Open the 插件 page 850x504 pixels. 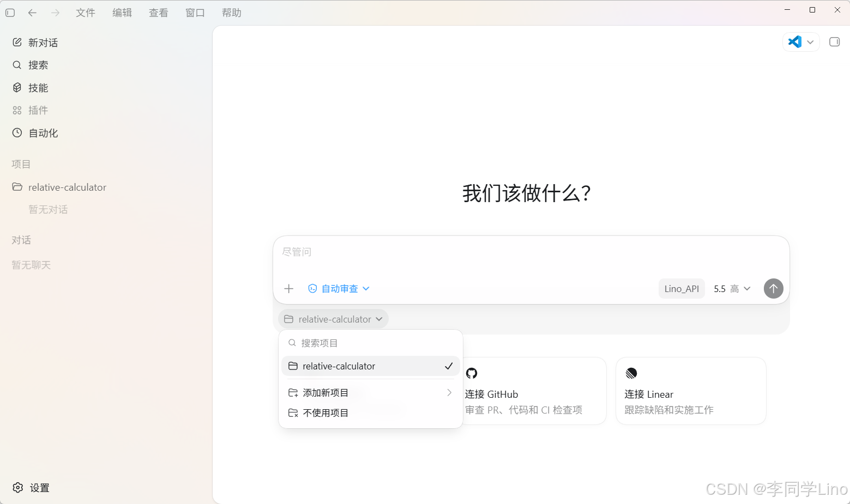(x=106, y=110)
